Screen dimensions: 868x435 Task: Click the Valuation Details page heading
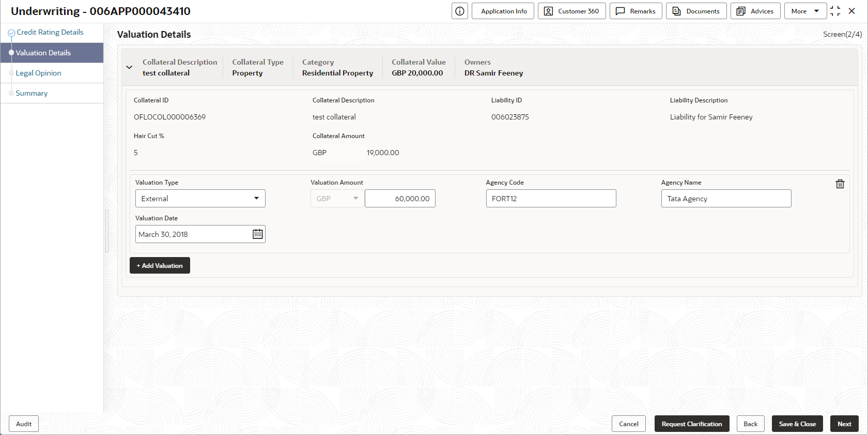tap(154, 34)
